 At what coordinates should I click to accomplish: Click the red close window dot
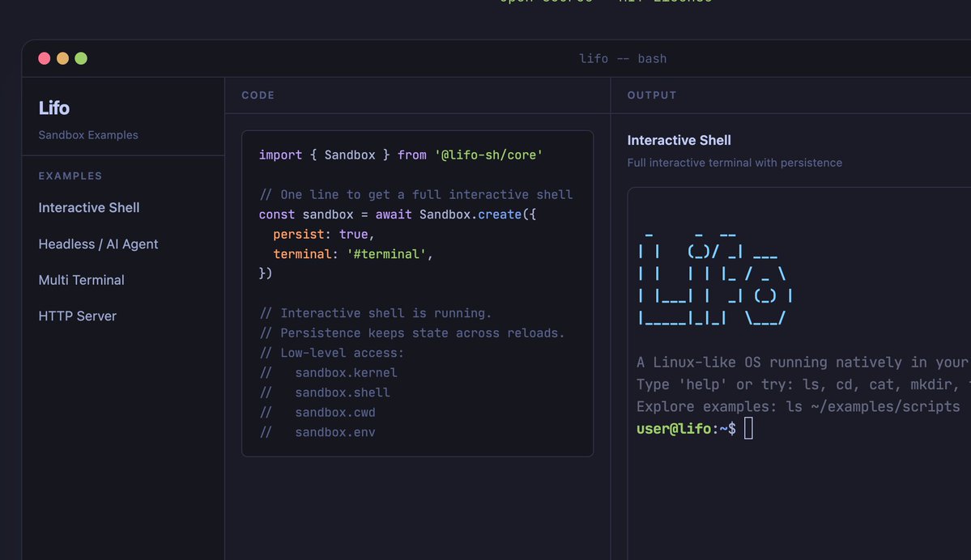[44, 58]
